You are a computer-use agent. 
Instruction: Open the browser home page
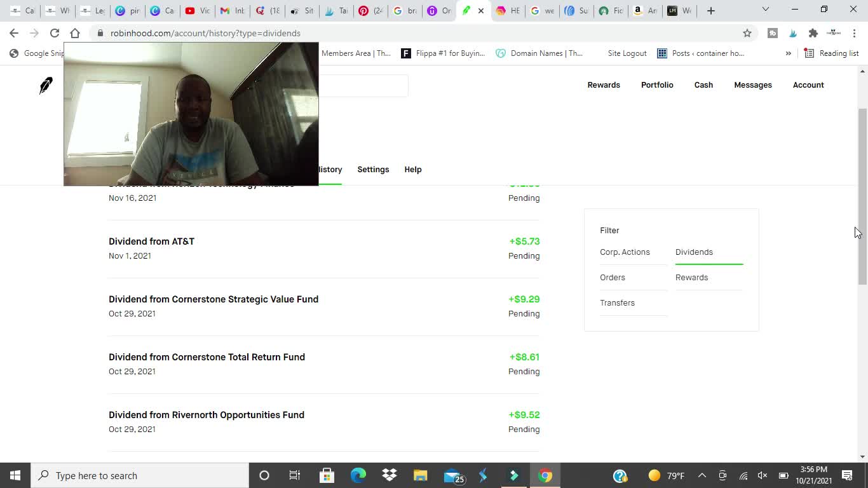click(x=75, y=33)
